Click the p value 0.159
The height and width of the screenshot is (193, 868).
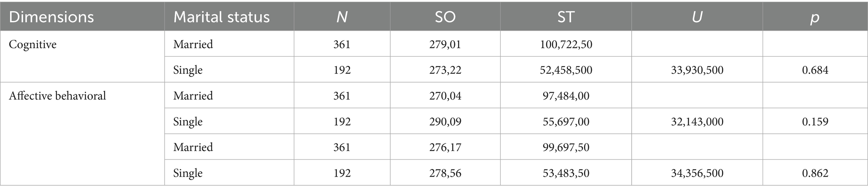point(815,122)
